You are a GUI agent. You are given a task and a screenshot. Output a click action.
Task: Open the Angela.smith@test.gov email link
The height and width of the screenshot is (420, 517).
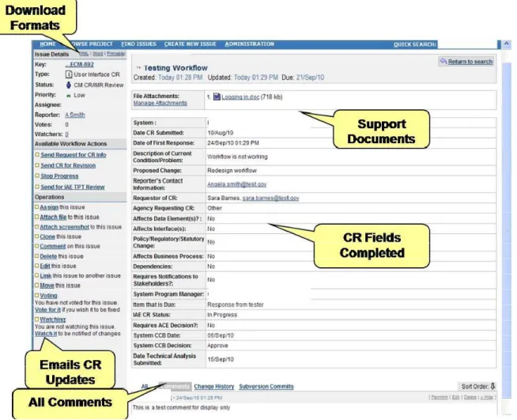click(236, 184)
